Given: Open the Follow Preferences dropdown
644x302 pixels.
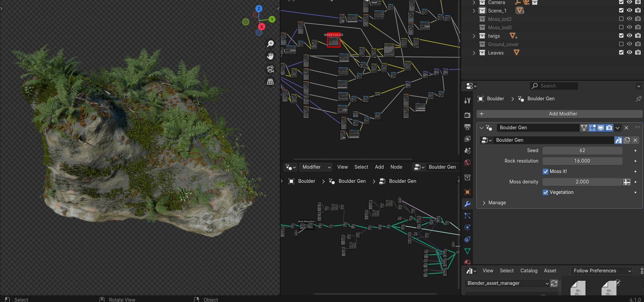Looking at the screenshot, I should pos(602,271).
